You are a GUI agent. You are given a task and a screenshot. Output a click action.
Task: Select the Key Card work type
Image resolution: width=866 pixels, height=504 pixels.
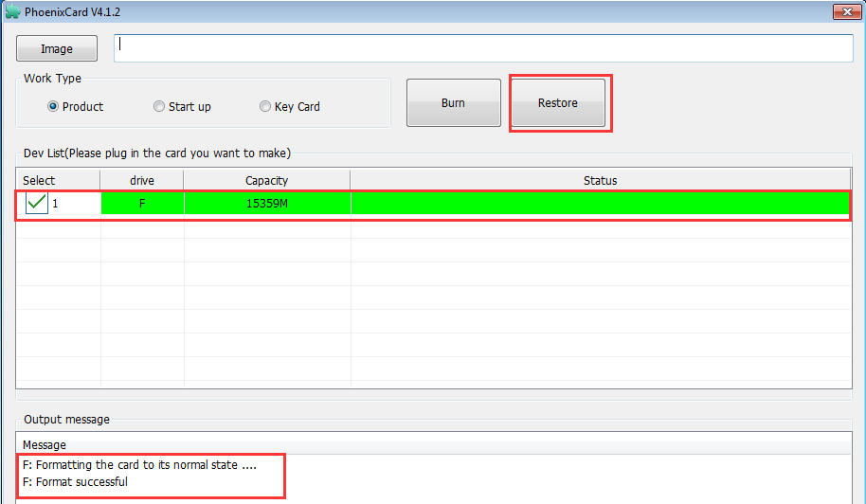coord(265,106)
